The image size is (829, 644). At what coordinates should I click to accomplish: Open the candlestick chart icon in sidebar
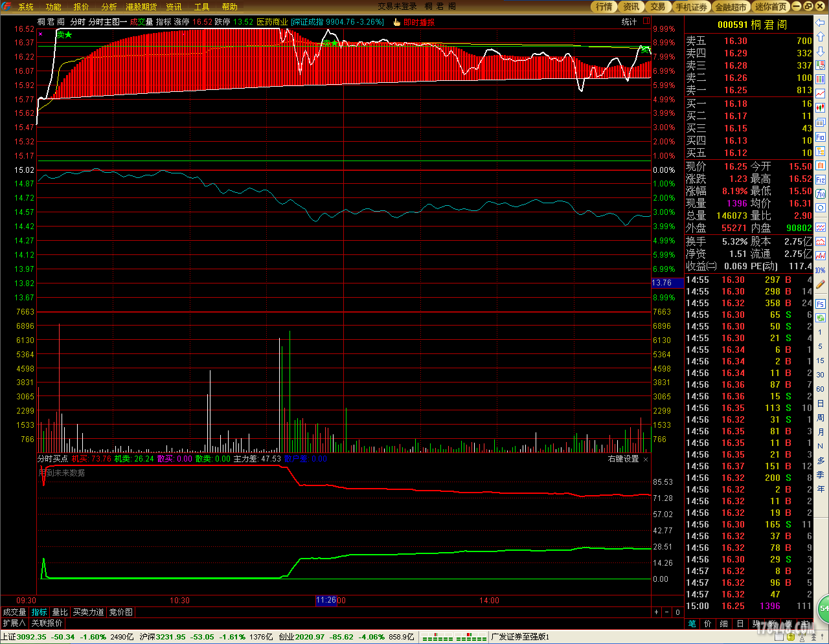point(821,108)
